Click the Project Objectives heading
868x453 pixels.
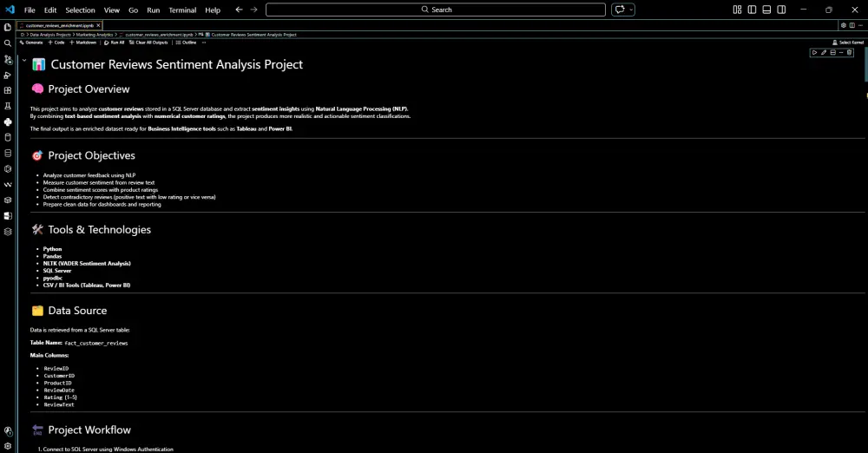[91, 155]
